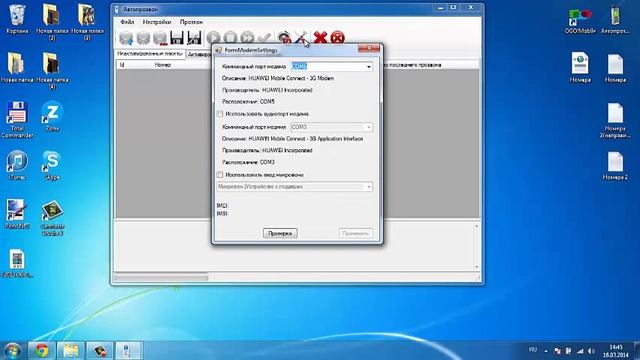Screen dimensions: 640x360
Task: Open the COM3 audio port dropdown
Action: coord(369,127)
